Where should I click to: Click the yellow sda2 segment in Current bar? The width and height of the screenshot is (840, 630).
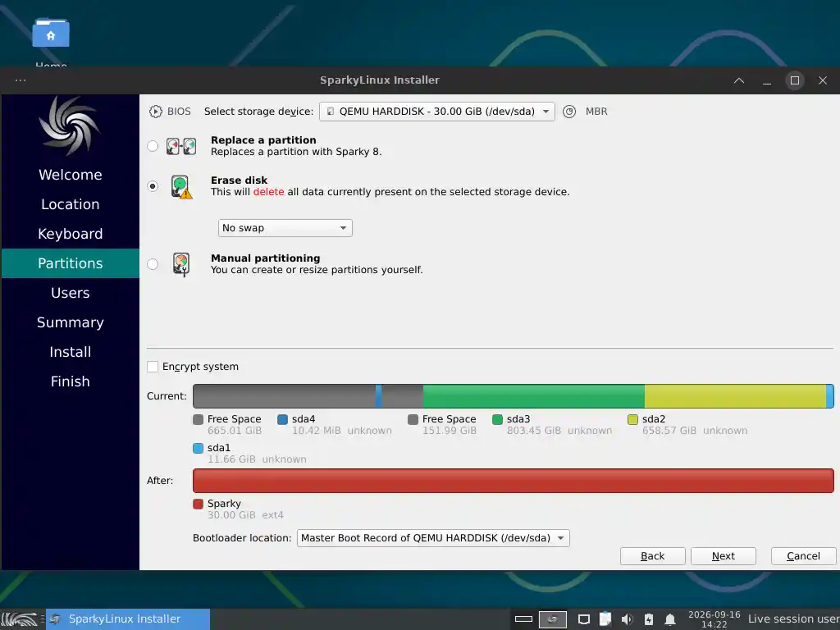[735, 396]
